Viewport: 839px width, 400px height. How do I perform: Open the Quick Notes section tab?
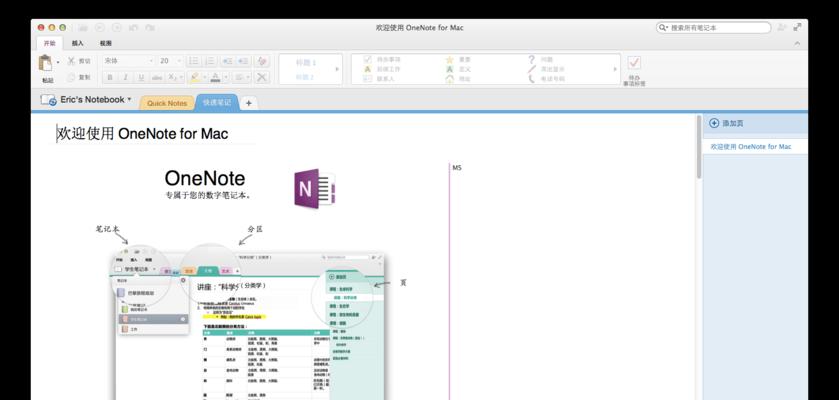pos(167,103)
